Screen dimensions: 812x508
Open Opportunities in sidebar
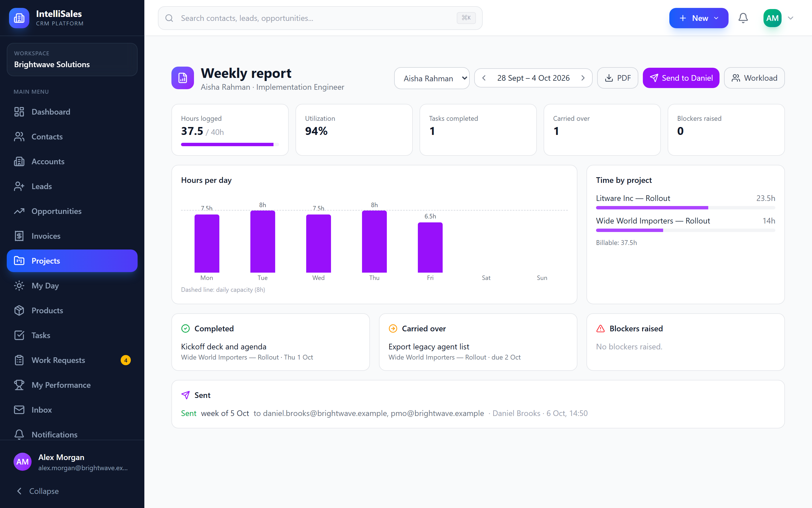click(72, 211)
